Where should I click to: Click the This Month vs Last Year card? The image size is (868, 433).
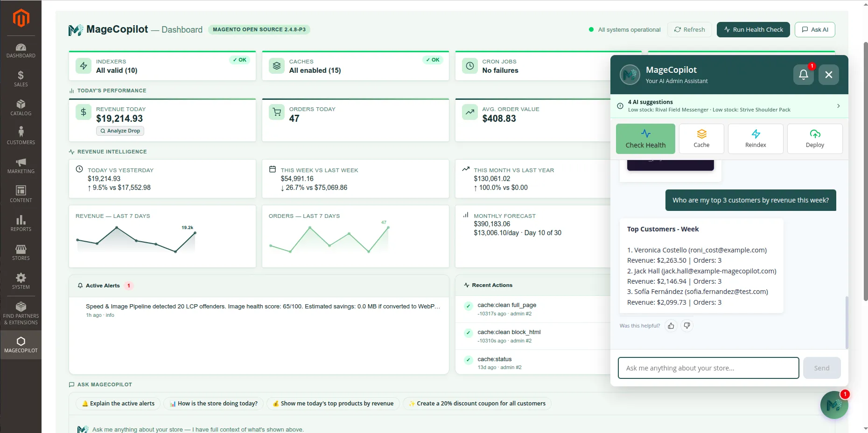(532, 179)
